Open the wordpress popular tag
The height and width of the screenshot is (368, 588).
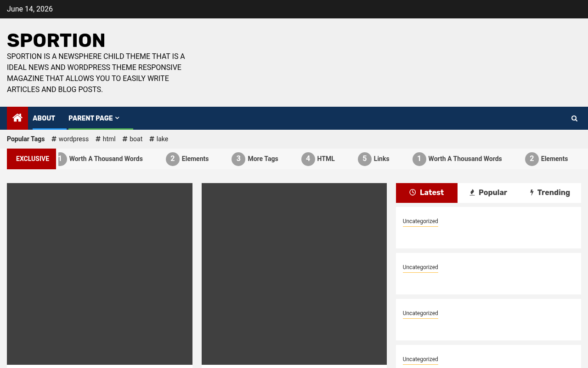(70, 139)
